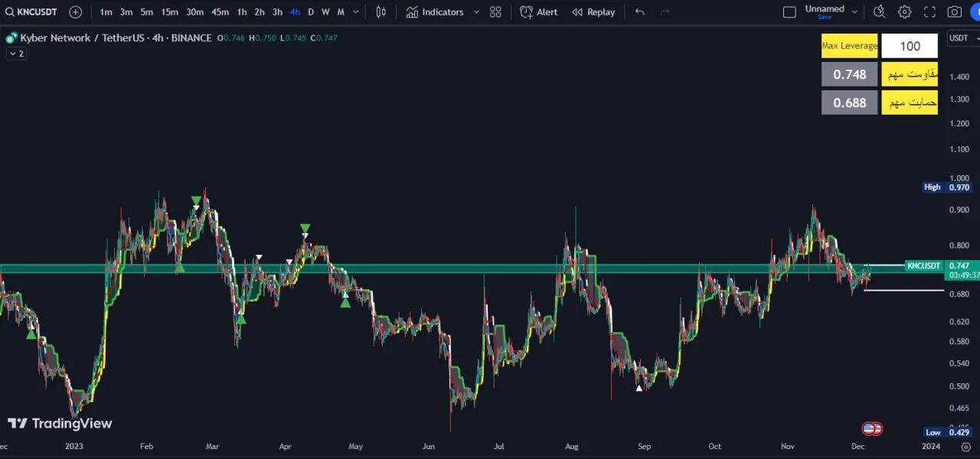Screen dimensions: 980x459
Task: Click the 1.400 price scale label
Action: pos(959,76)
